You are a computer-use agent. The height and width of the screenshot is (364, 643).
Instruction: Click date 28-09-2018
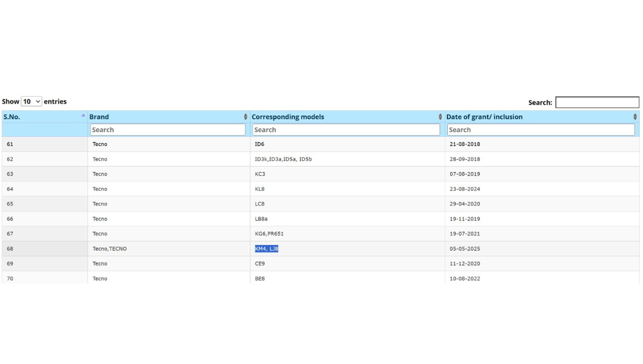pyautogui.click(x=465, y=159)
